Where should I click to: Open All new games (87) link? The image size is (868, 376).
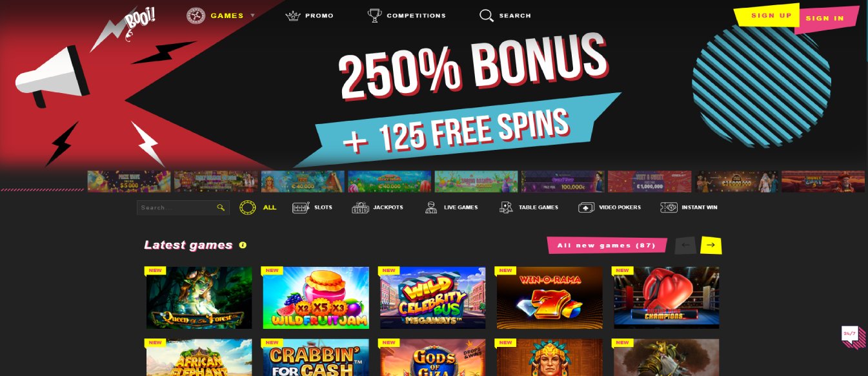click(606, 245)
